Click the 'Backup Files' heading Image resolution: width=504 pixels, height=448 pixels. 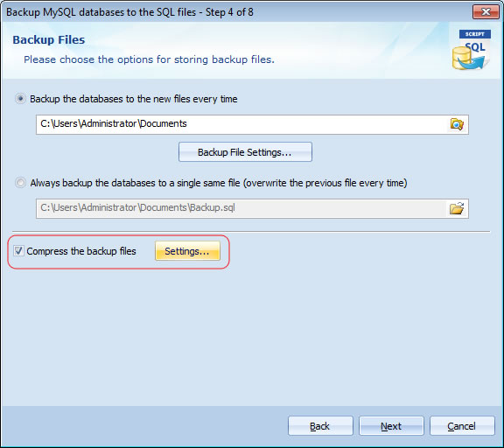click(x=49, y=40)
